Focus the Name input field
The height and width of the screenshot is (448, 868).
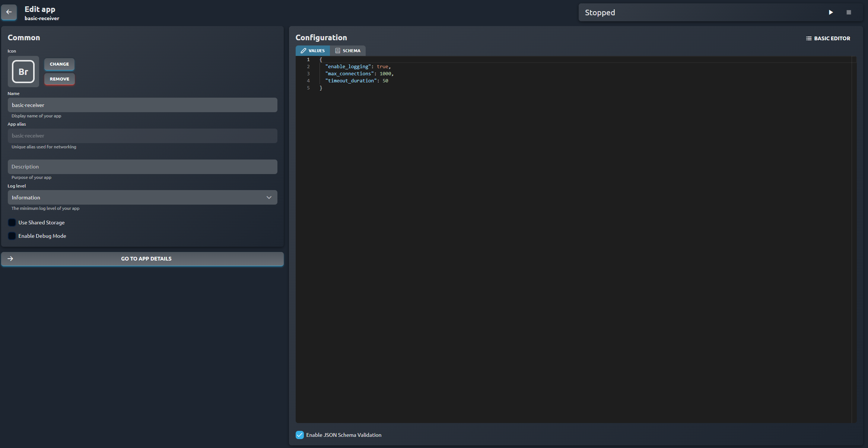pyautogui.click(x=142, y=105)
